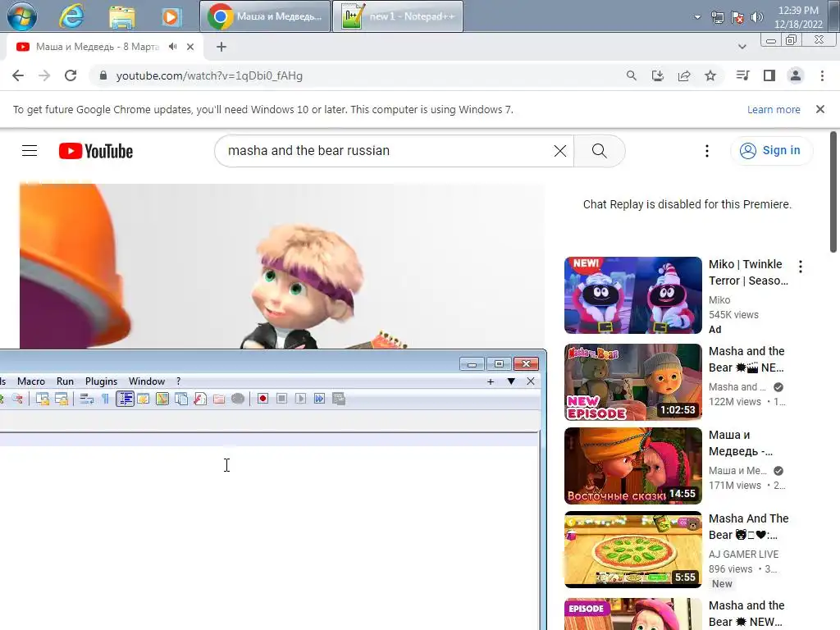Screen dimensions: 840x630
Task: Open the Run menu in Notepad++
Action: (x=65, y=381)
